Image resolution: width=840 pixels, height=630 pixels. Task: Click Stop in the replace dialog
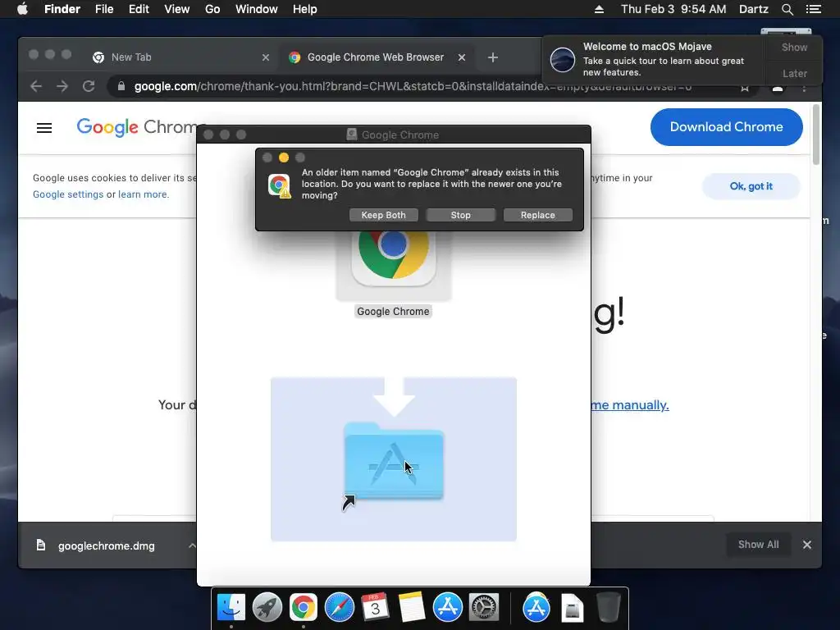[x=461, y=215]
